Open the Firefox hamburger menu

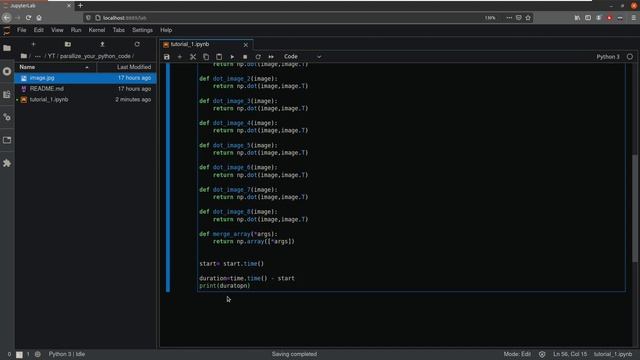tap(633, 18)
